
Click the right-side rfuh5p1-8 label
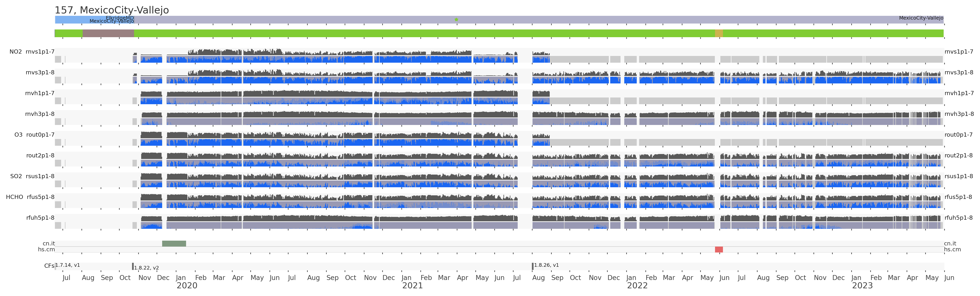(x=958, y=218)
